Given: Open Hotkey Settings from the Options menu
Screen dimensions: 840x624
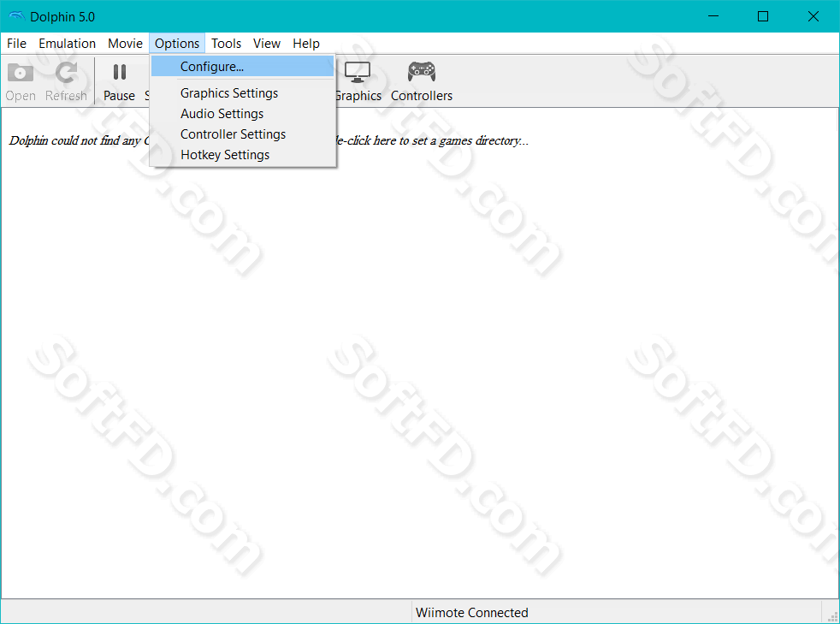Looking at the screenshot, I should (242, 154).
